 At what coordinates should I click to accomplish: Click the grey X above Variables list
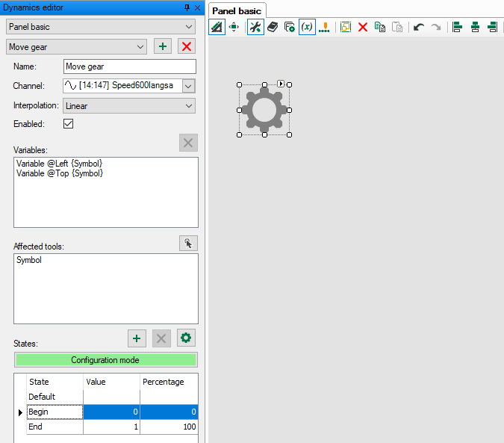coord(188,143)
